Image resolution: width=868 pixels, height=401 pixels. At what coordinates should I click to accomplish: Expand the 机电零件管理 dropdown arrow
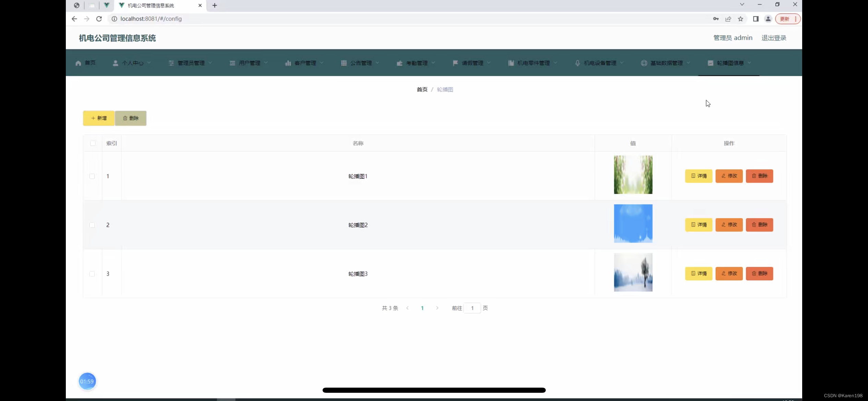pos(555,63)
